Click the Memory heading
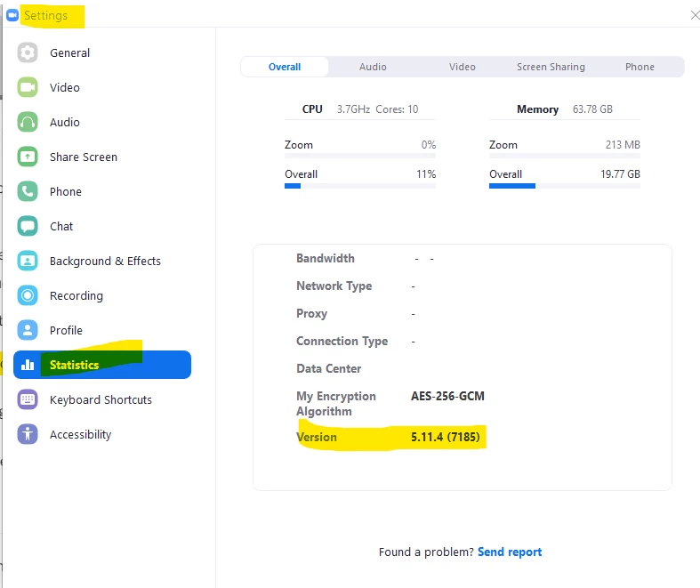Screen dimensions: 700x588 click(x=537, y=109)
